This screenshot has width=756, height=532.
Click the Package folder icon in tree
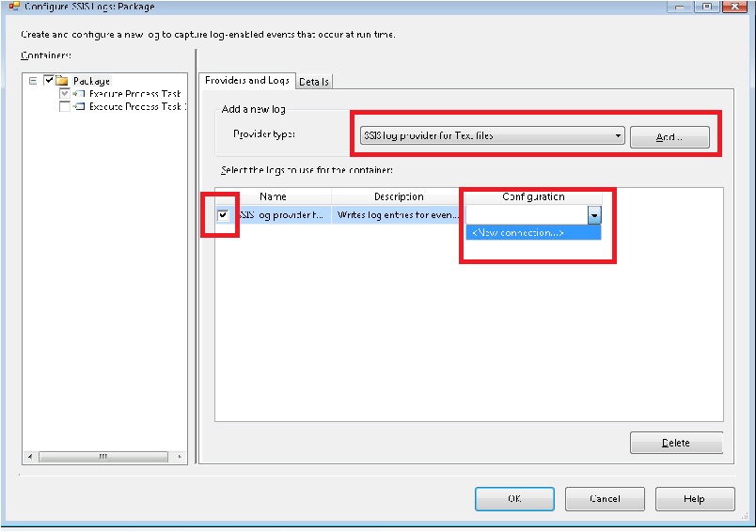coord(62,81)
